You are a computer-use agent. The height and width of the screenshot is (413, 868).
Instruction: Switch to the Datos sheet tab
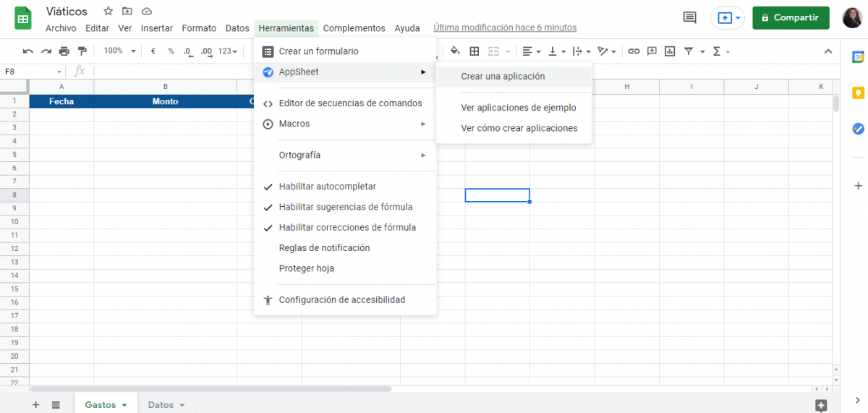160,405
